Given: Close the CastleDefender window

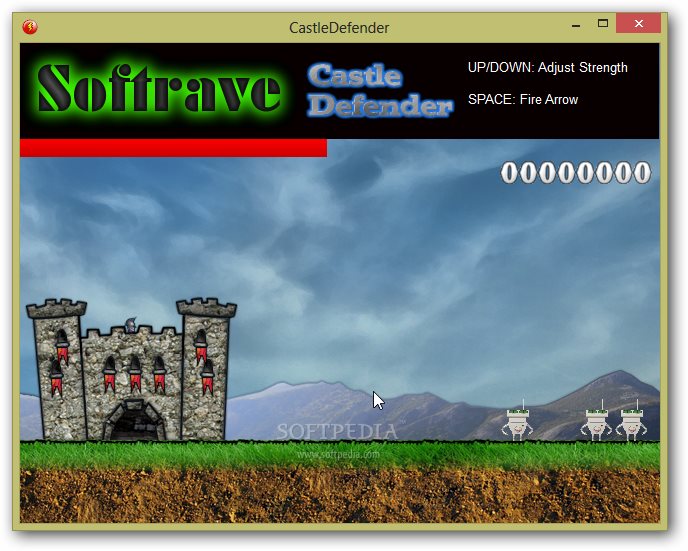Looking at the screenshot, I should click(638, 23).
